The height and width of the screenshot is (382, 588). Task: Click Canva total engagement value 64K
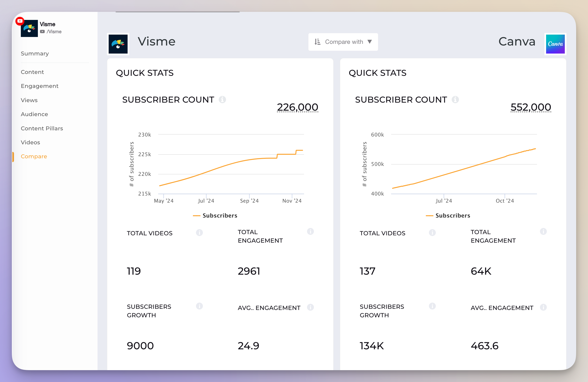pyautogui.click(x=481, y=271)
